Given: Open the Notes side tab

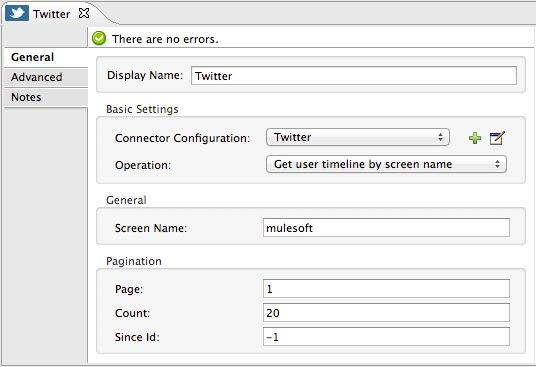Looking at the screenshot, I should pos(45,97).
